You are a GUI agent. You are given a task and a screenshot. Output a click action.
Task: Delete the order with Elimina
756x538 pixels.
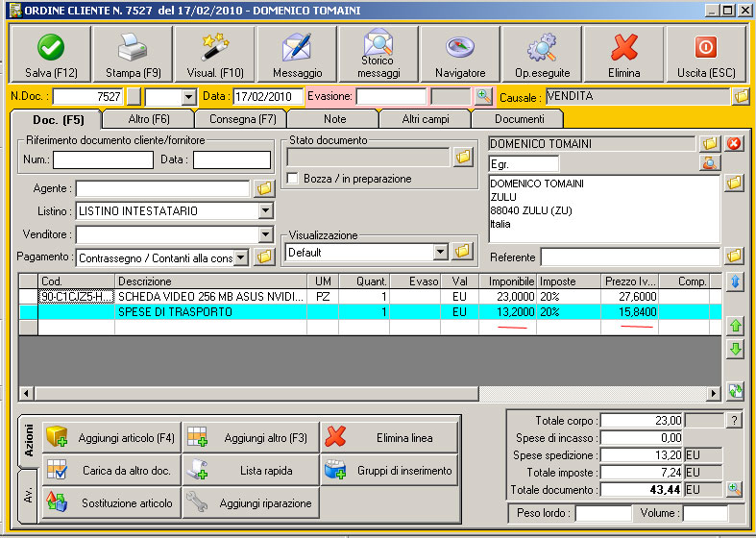[624, 54]
